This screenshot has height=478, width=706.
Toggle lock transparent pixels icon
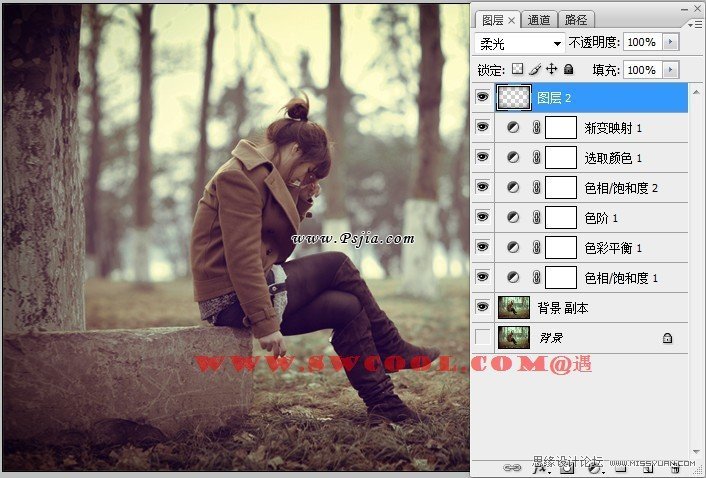[x=518, y=69]
